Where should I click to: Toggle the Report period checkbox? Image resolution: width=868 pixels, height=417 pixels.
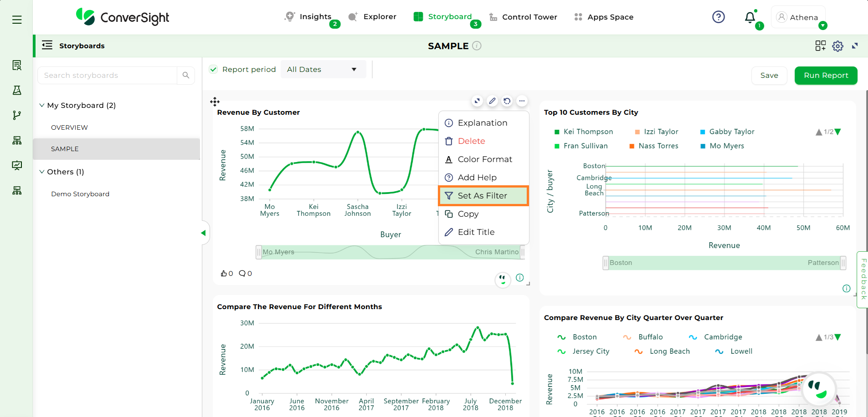click(213, 69)
